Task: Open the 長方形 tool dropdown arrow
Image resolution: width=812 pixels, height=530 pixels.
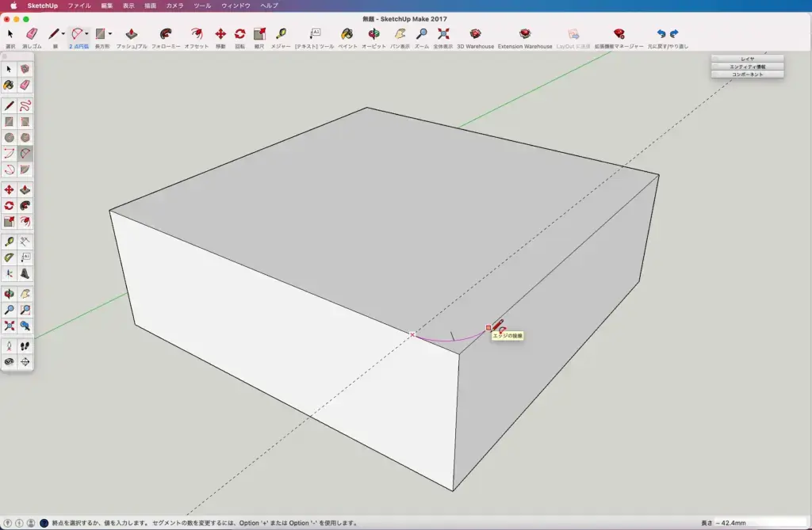Action: tap(109, 33)
